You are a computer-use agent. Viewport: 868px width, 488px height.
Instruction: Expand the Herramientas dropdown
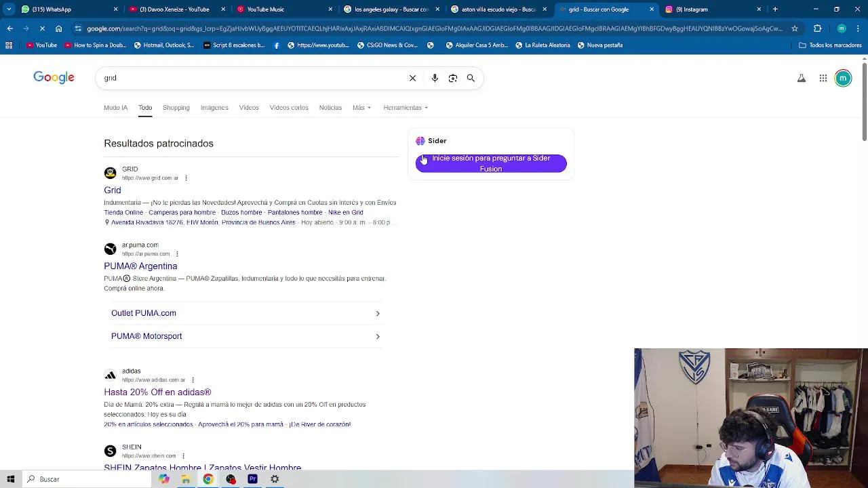406,108
